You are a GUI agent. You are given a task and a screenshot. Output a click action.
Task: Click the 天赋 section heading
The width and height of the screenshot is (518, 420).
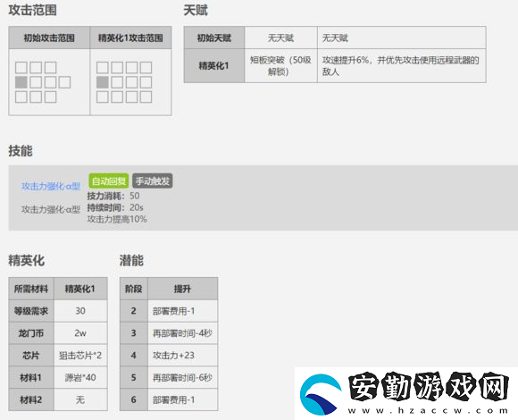[196, 10]
